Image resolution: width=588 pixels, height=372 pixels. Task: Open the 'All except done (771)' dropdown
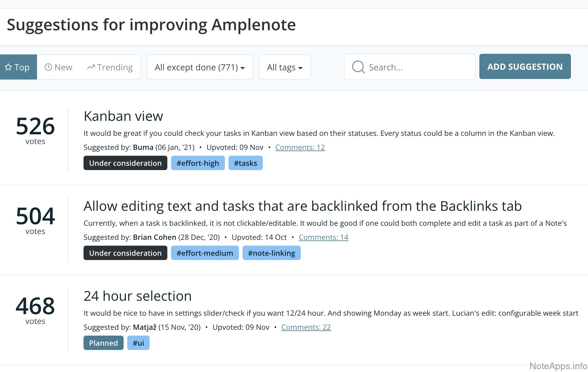pyautogui.click(x=200, y=67)
